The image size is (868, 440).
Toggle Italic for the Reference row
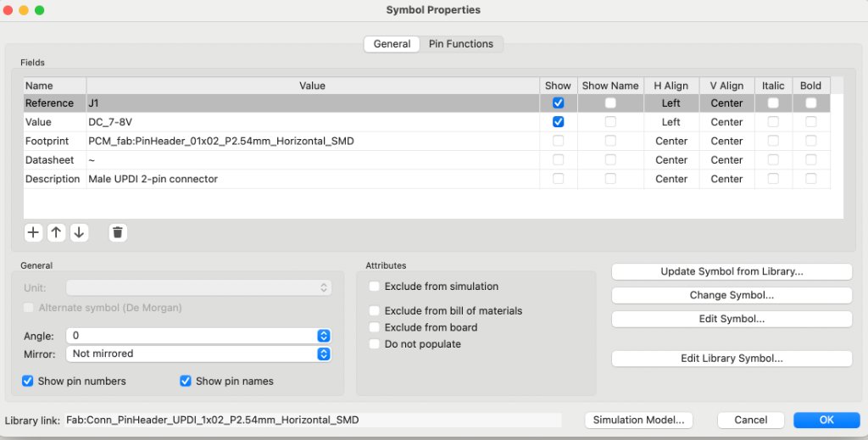(773, 103)
